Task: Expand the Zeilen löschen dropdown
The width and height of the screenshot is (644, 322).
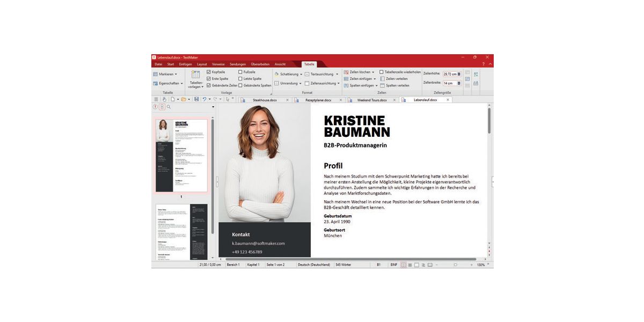Action: point(359,72)
